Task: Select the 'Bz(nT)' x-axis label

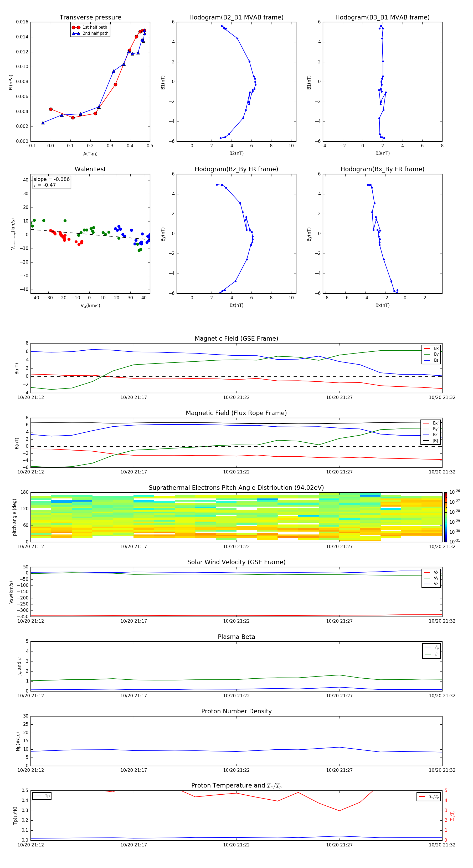Action: 236,305
